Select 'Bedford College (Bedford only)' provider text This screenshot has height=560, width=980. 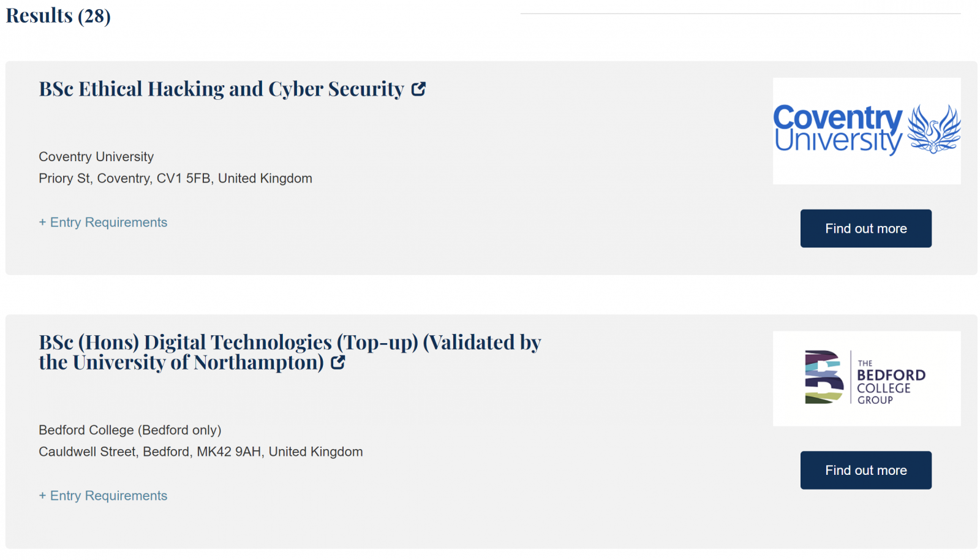[x=130, y=430]
